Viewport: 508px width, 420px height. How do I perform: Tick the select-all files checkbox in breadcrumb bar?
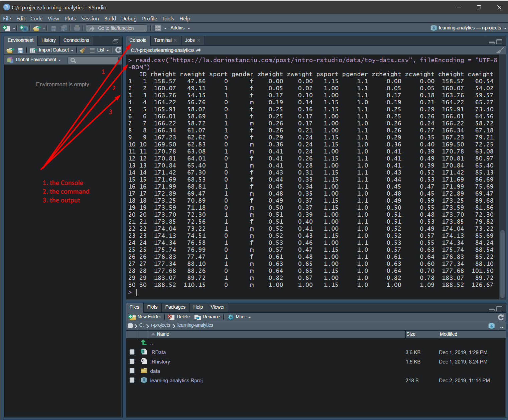coord(130,326)
